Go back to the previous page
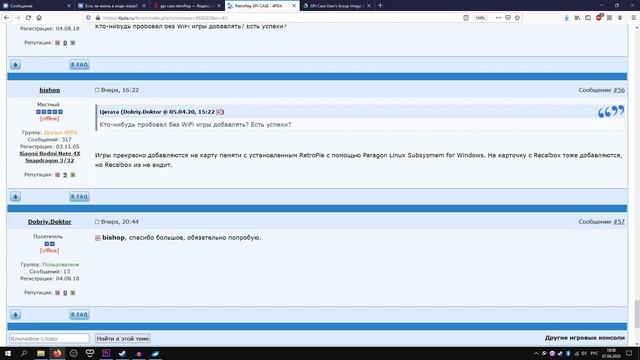The width and height of the screenshot is (640, 360). tap(7, 18)
